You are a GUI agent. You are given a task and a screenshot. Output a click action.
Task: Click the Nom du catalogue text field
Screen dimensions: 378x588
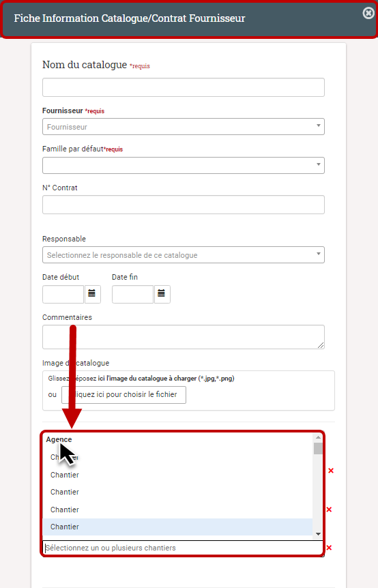pos(184,87)
